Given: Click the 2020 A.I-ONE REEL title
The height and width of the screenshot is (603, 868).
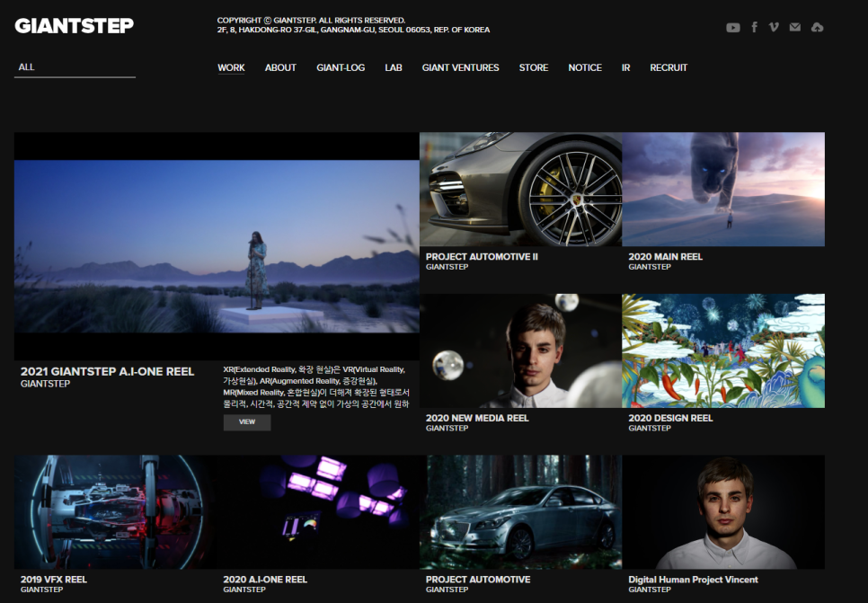Looking at the screenshot, I should point(265,580).
